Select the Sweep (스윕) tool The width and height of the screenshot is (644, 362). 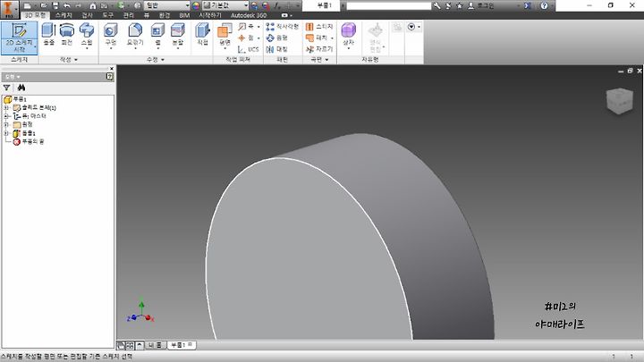(x=87, y=35)
